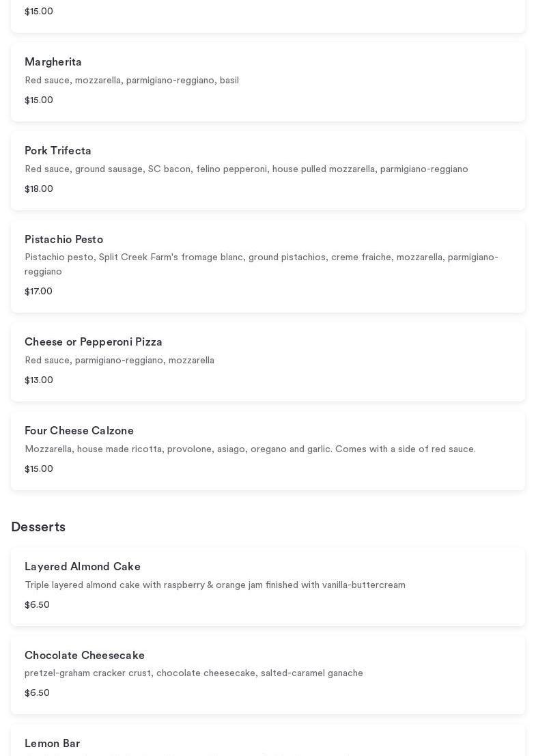The image size is (536, 756).
Task: Open the Four Cheese Calzone item
Action: (79, 431)
